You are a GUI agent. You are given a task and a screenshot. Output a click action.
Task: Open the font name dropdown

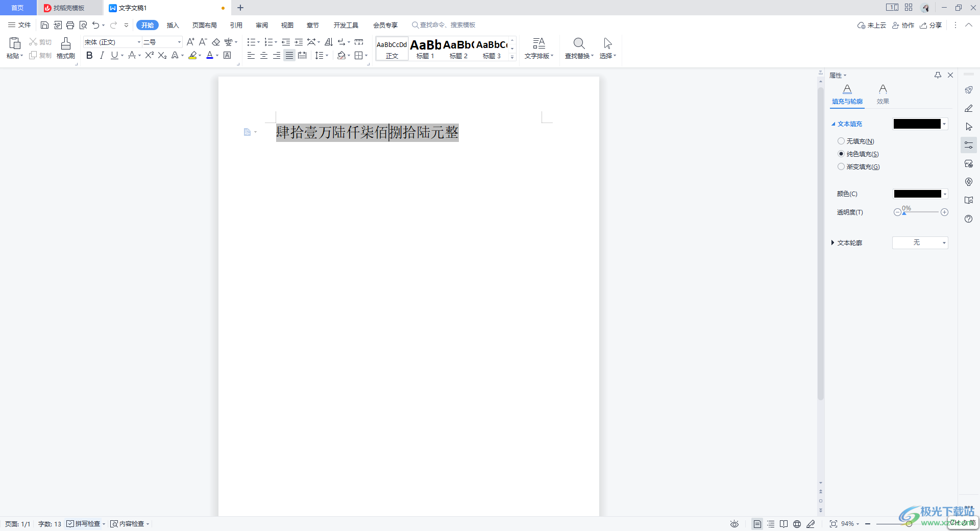tap(139, 42)
